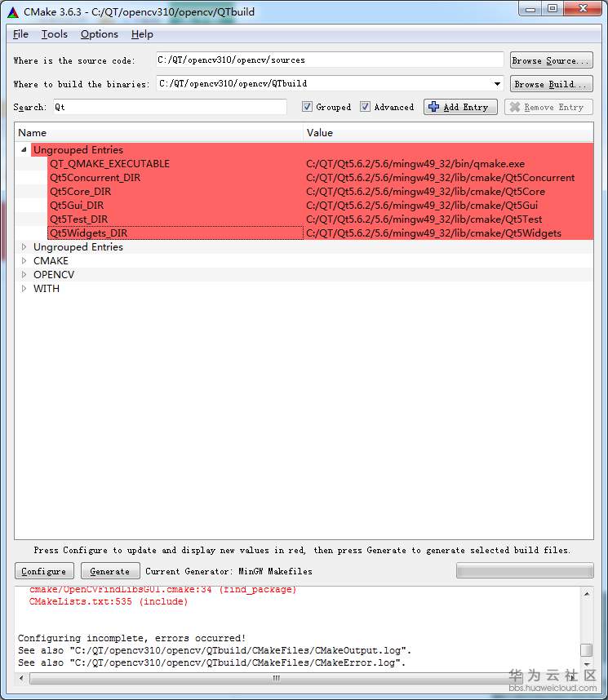Click the log scrollbar down arrow

587,664
